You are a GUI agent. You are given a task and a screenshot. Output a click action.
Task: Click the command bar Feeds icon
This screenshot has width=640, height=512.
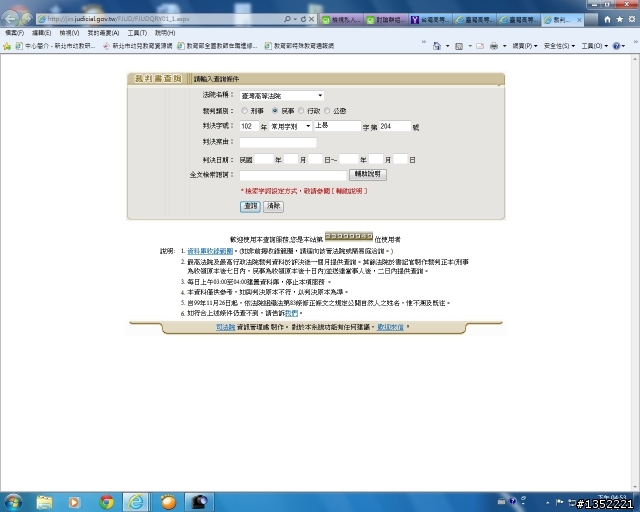(459, 46)
